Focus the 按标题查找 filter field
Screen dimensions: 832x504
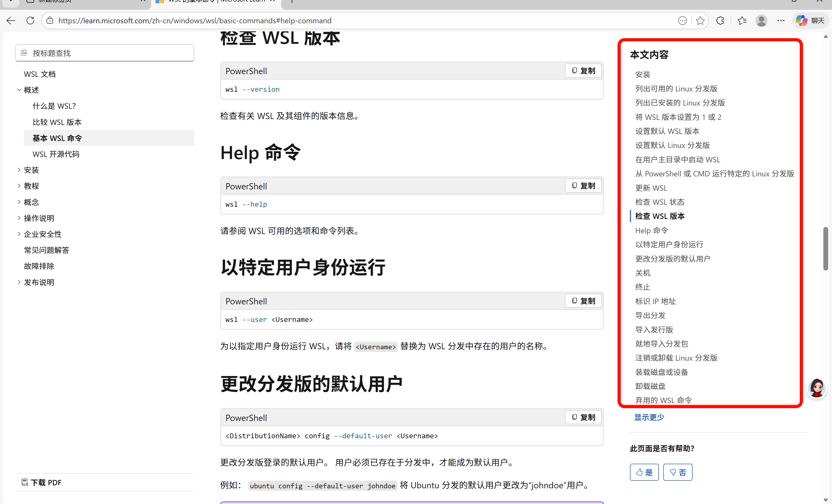point(105,53)
